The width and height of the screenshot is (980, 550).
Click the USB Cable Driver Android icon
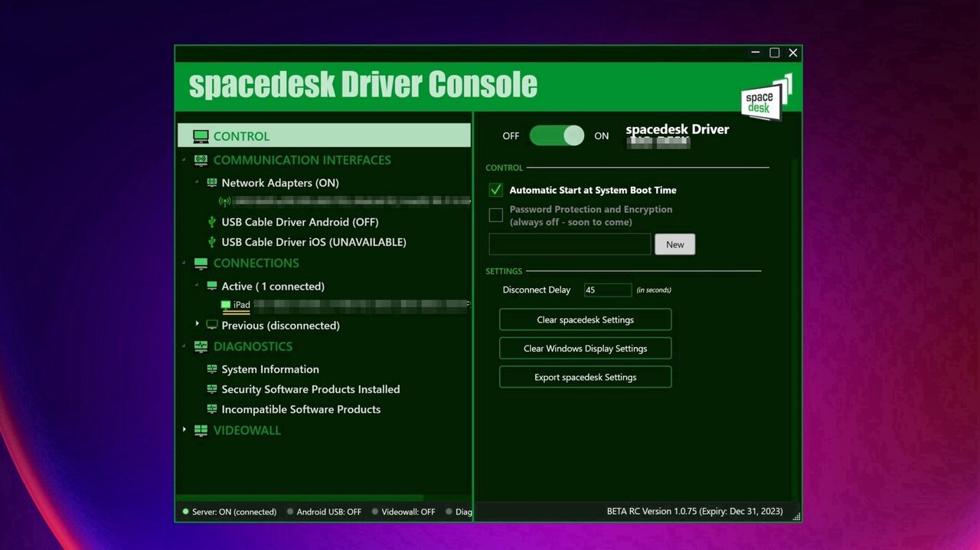pyautogui.click(x=212, y=222)
